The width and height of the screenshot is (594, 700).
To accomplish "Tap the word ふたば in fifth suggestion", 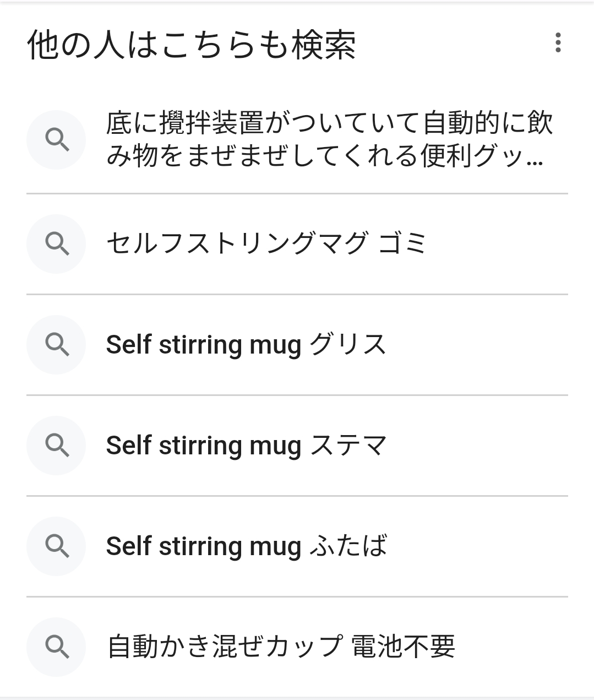I will (348, 546).
